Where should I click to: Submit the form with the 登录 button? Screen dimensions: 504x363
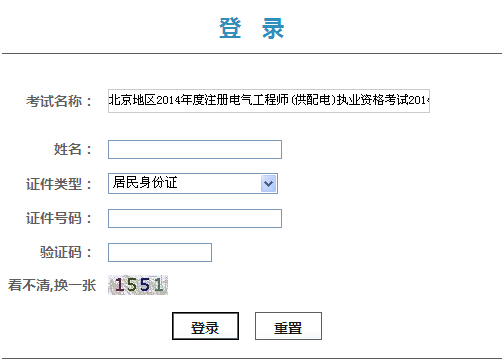pyautogui.click(x=205, y=326)
